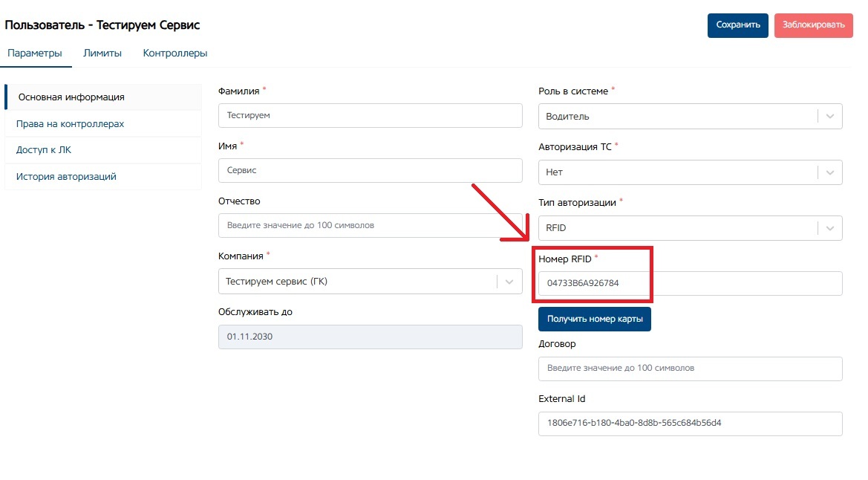Focus the External Id field
The image size is (868, 480).
(690, 424)
